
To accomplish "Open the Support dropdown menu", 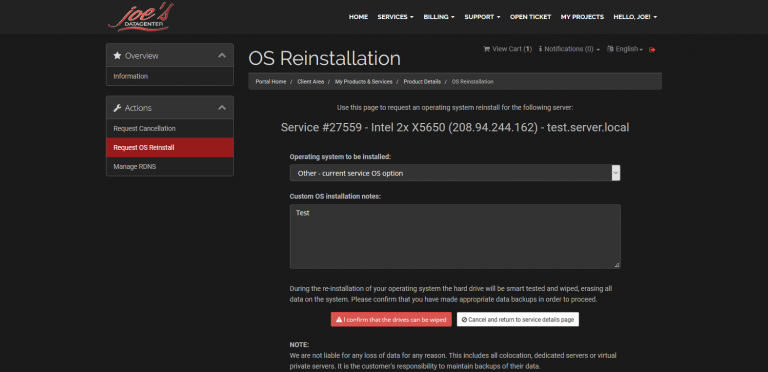I will [482, 17].
